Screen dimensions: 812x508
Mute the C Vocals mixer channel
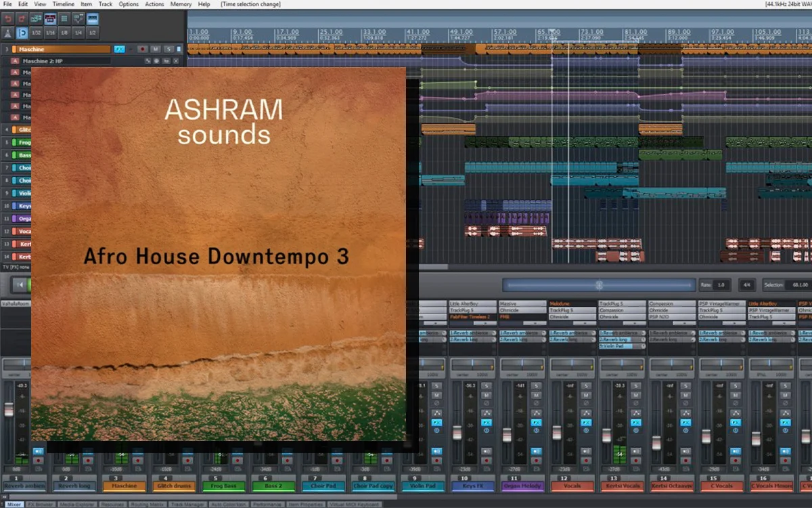tap(736, 396)
